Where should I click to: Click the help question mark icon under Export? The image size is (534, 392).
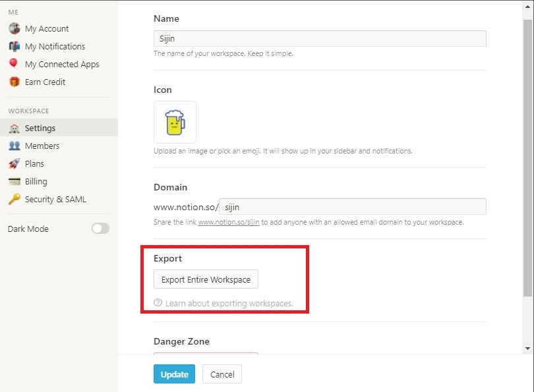click(x=158, y=303)
